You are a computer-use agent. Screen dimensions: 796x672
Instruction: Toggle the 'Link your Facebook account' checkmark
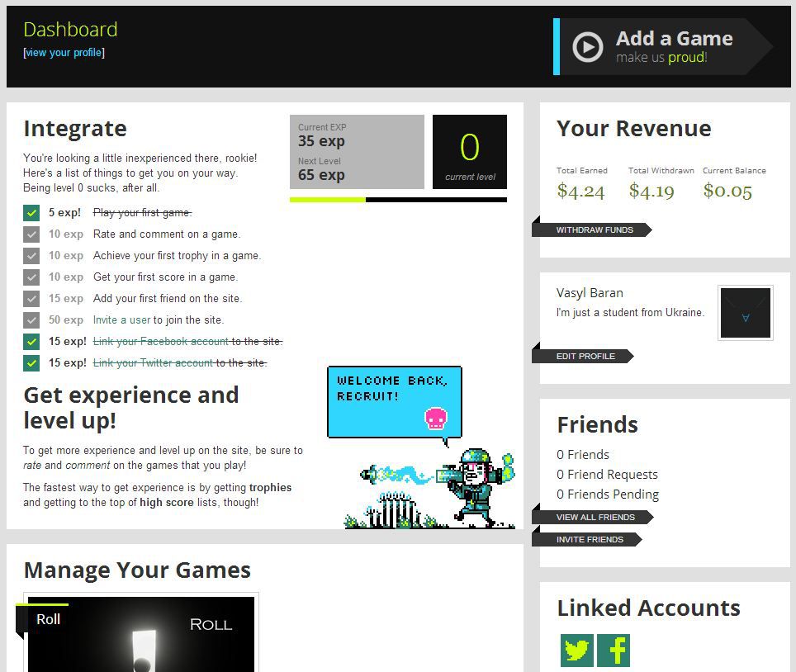[32, 342]
